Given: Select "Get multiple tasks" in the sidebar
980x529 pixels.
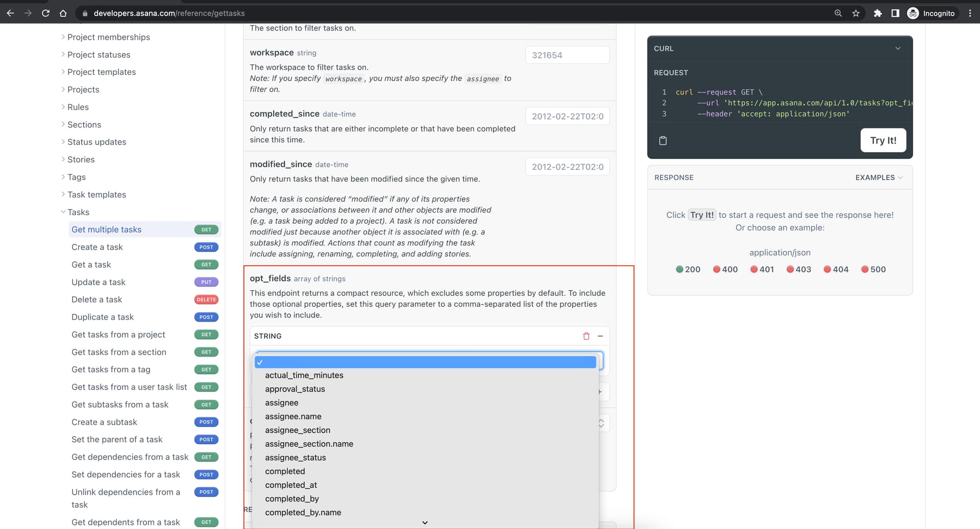Looking at the screenshot, I should [106, 229].
